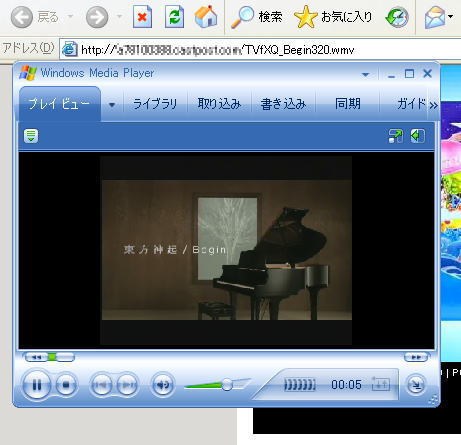Click the page icon in the address bar
461x445 pixels.
click(70, 50)
